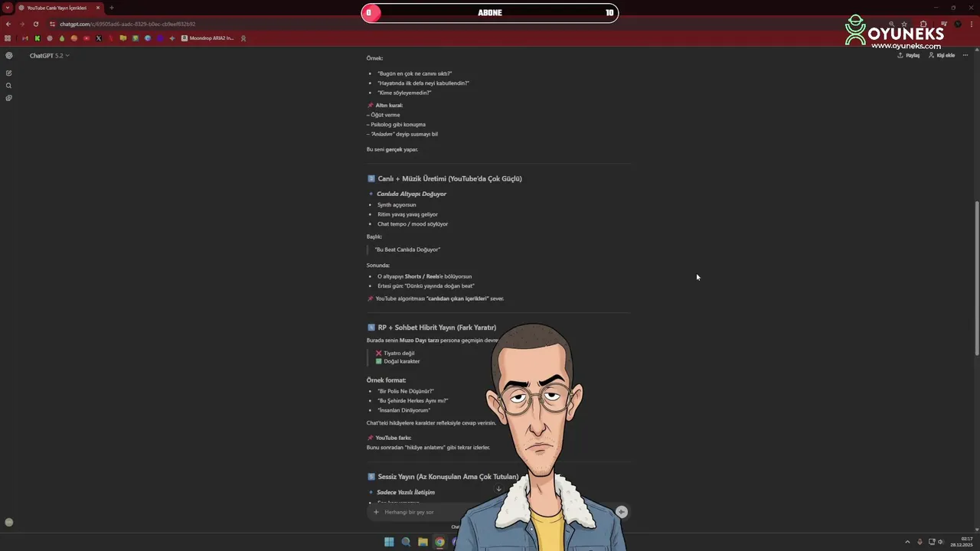
Task: Click text 'Bir Polis Ne Düşünür?'
Action: (405, 391)
